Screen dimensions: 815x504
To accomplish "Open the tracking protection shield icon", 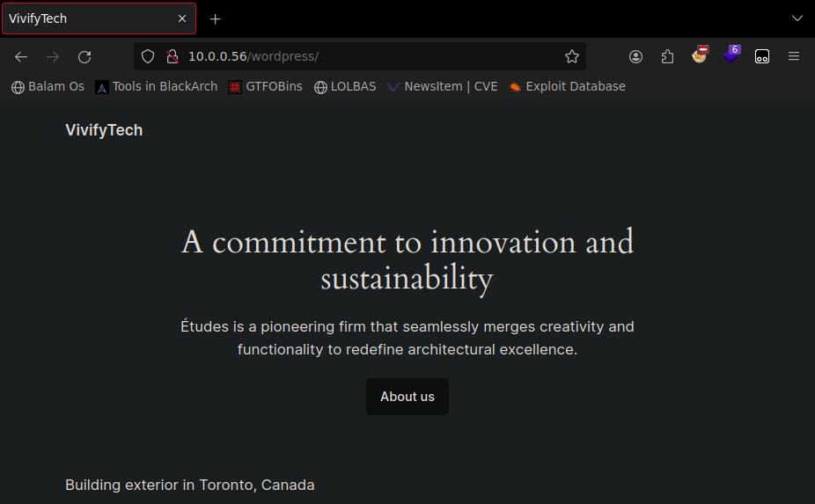I will (148, 56).
